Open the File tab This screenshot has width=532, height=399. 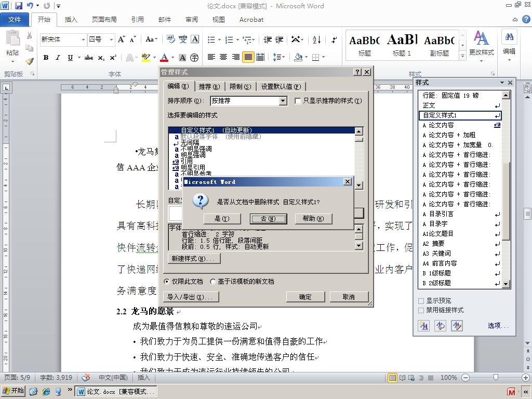tap(15, 19)
